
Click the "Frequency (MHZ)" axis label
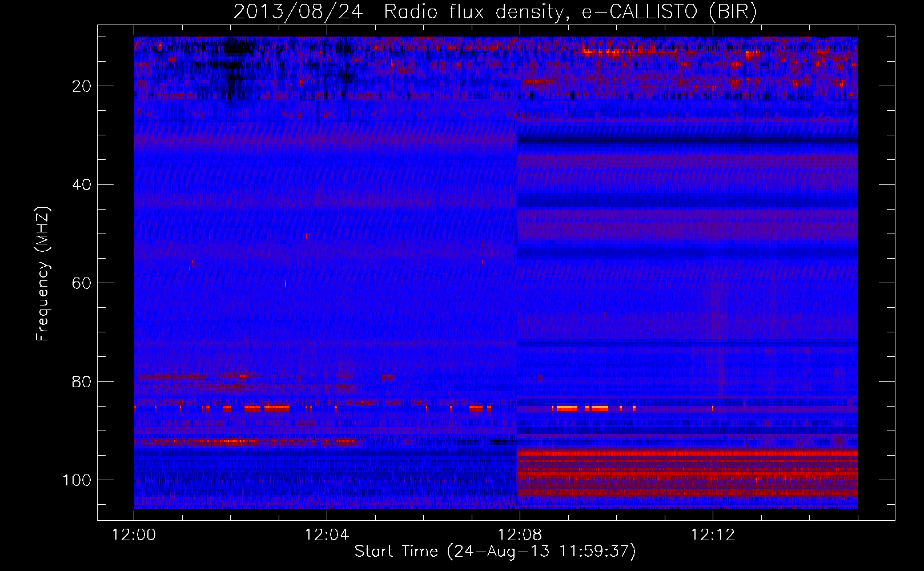pyautogui.click(x=43, y=274)
